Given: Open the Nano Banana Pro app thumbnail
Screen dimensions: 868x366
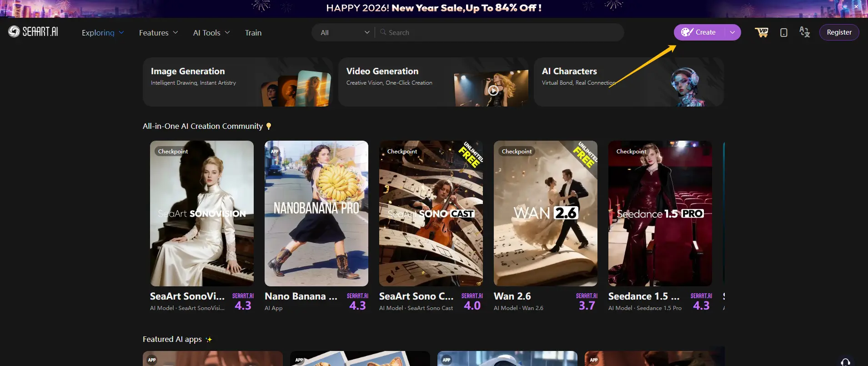Looking at the screenshot, I should tap(316, 213).
